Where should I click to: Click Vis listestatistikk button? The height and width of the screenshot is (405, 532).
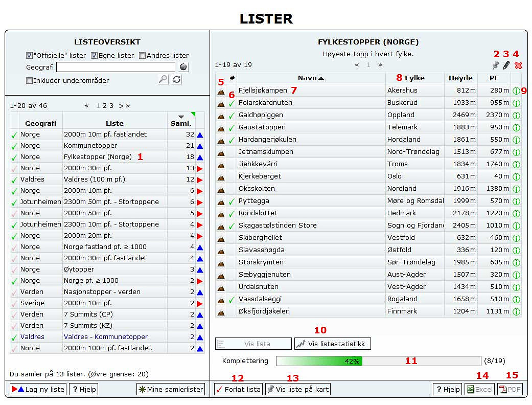tap(333, 344)
